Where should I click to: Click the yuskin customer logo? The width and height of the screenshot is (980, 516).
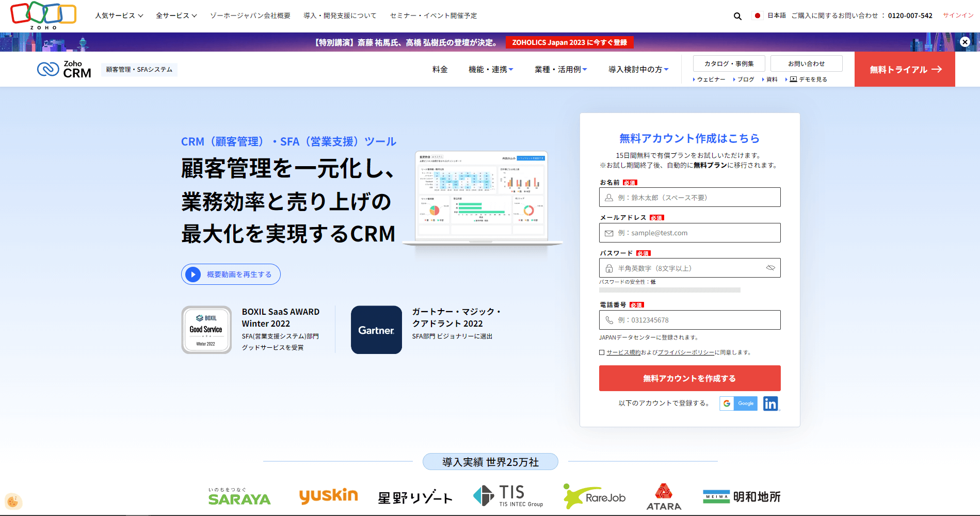click(x=328, y=496)
